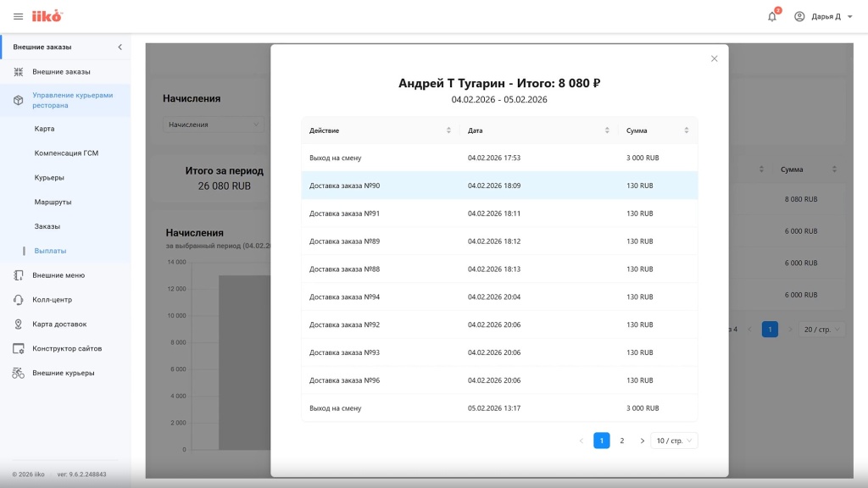Viewport: 868px width, 488px height.
Task: Click the Внешние курьеры bicycle icon
Action: [x=19, y=373]
